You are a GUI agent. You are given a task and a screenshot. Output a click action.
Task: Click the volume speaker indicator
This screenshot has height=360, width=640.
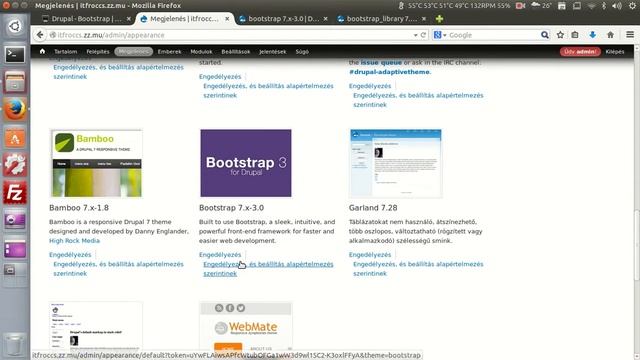pyautogui.click(x=617, y=6)
